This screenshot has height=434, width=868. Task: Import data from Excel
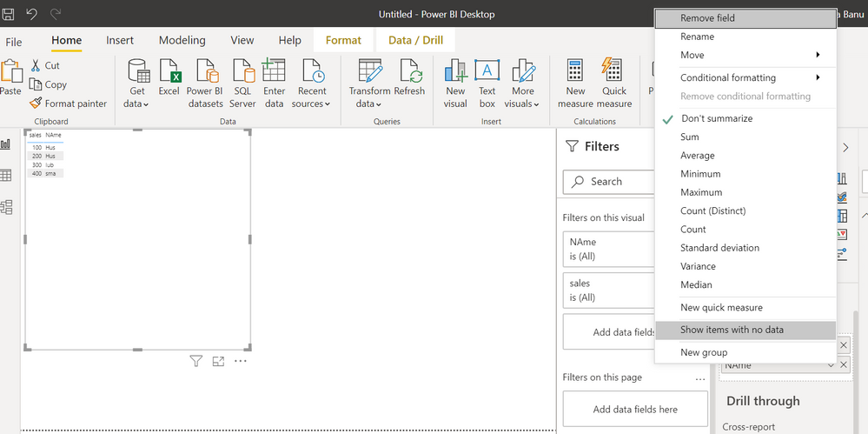click(169, 77)
